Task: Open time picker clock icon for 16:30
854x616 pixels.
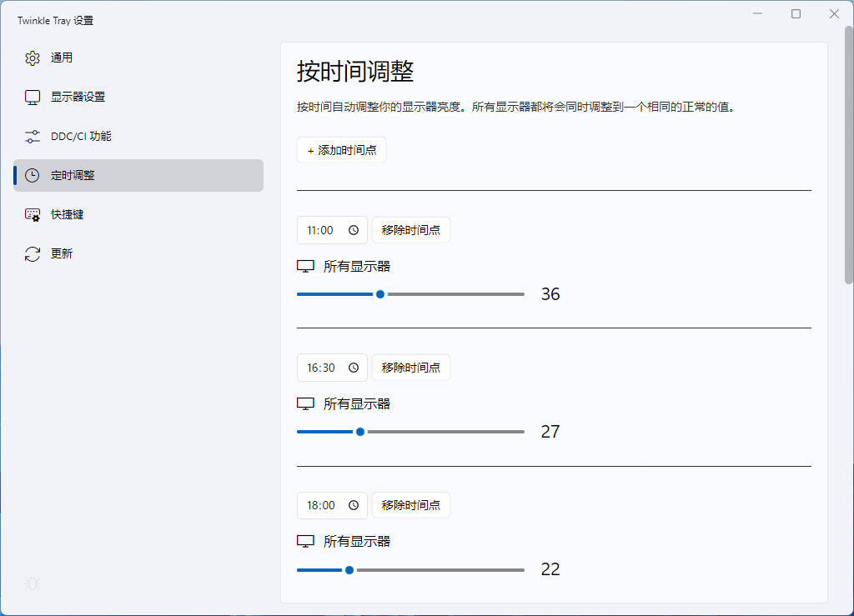Action: coord(354,368)
